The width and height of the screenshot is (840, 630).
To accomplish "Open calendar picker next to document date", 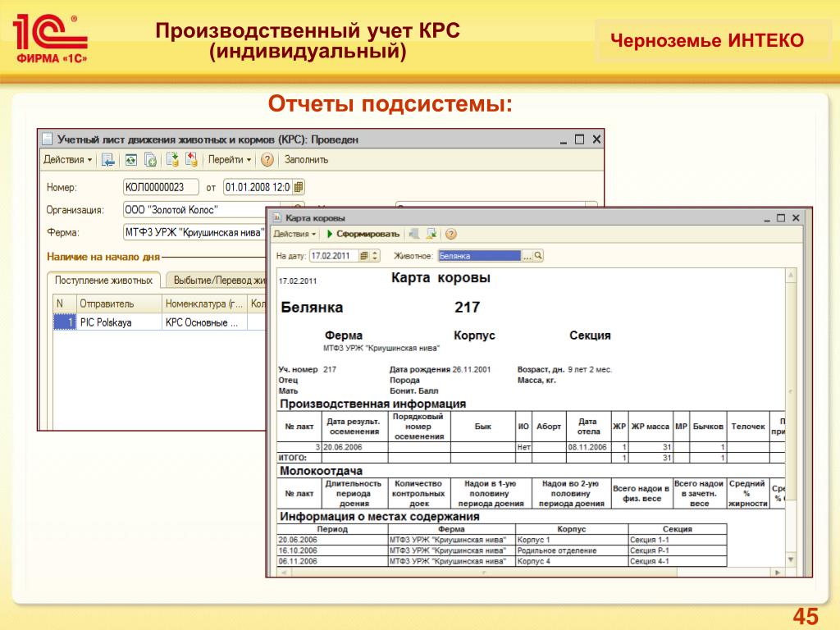I will tap(299, 187).
